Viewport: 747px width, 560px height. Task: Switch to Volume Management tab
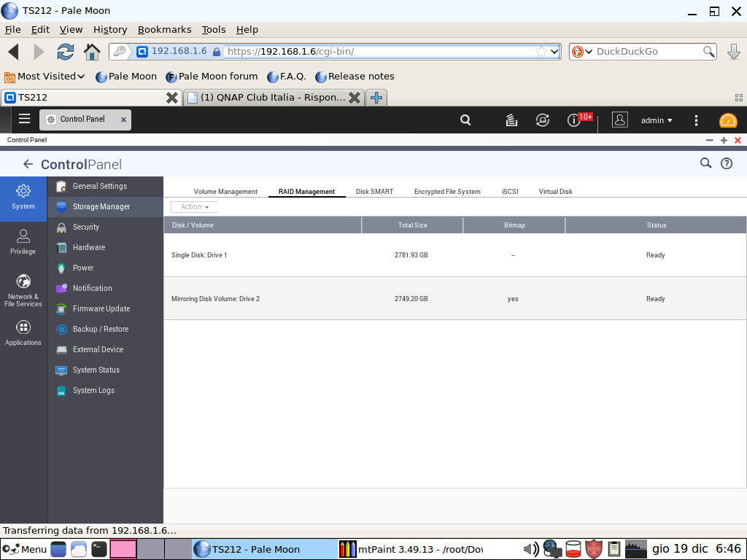point(225,192)
